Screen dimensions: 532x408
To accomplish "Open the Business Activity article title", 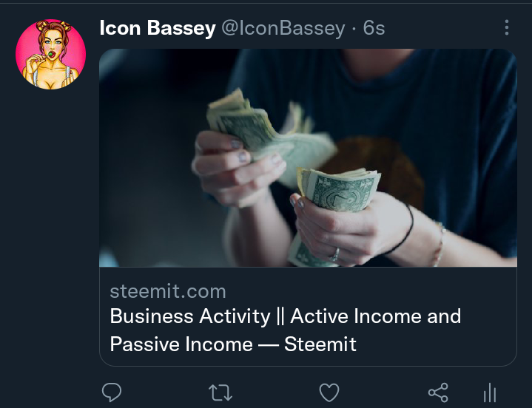I will pyautogui.click(x=286, y=330).
